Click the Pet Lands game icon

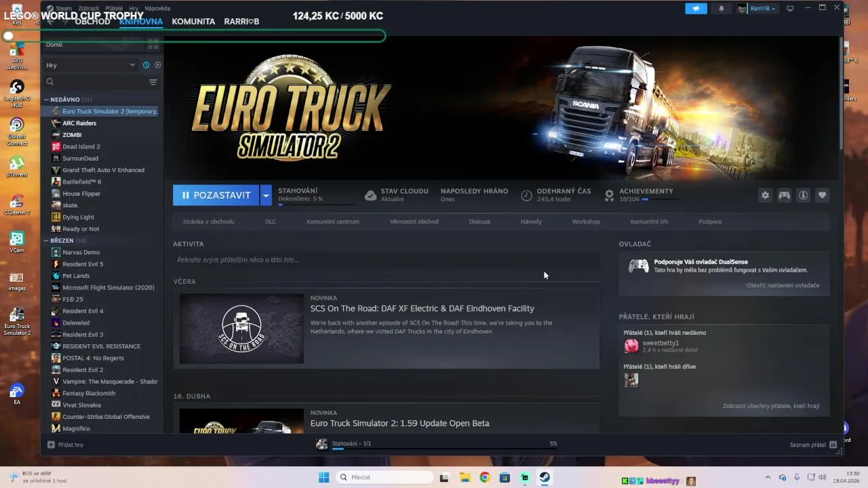click(x=56, y=276)
